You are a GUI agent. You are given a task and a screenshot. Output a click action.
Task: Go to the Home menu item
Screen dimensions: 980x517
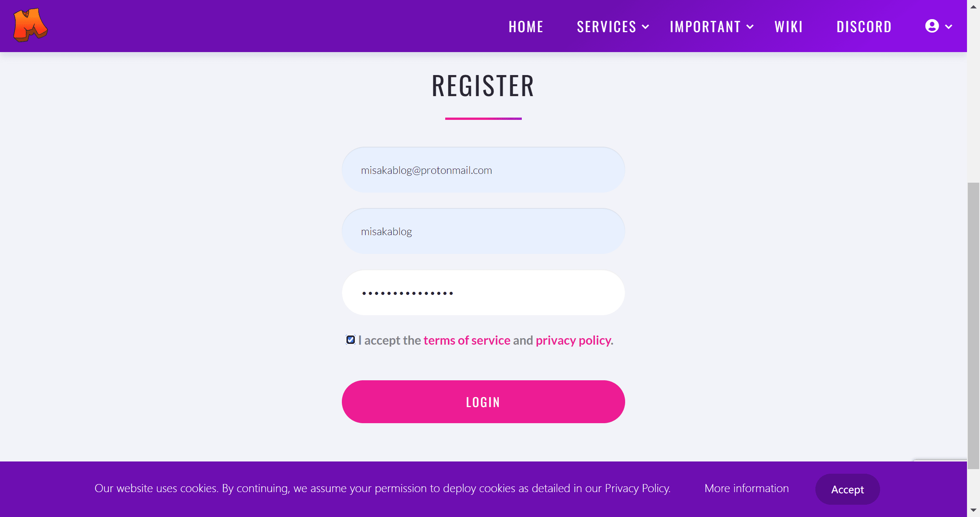tap(526, 27)
